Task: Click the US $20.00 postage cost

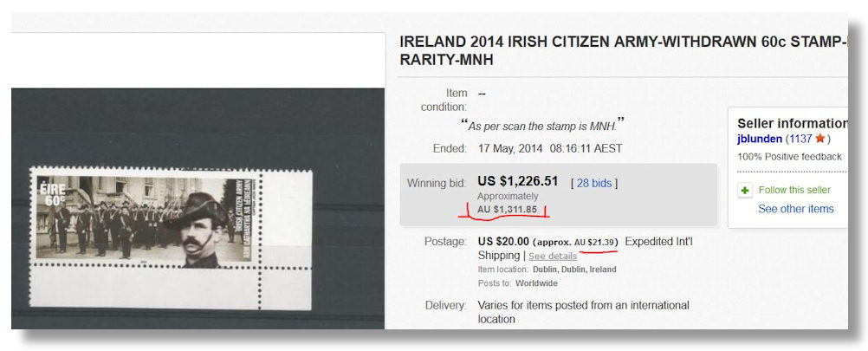Action: [503, 240]
